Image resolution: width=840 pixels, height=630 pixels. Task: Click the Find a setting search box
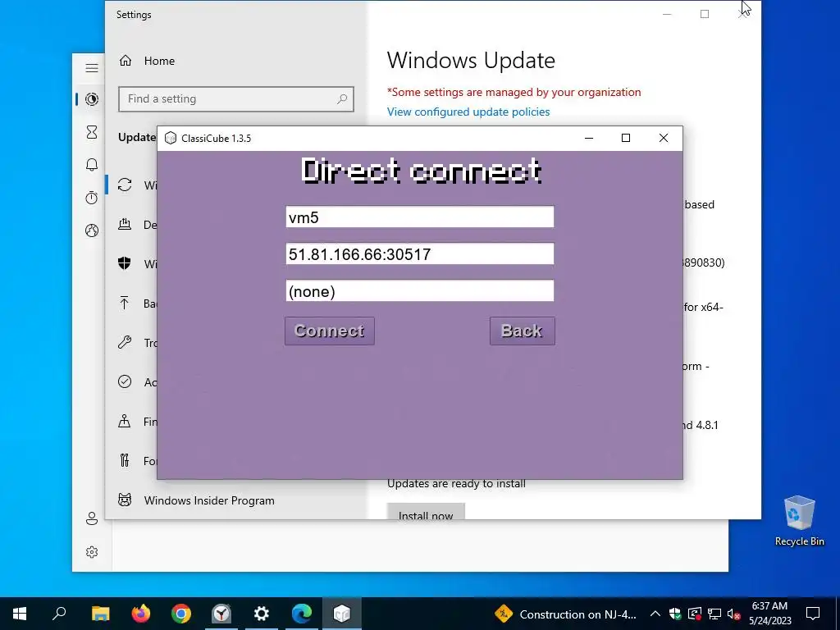click(235, 99)
